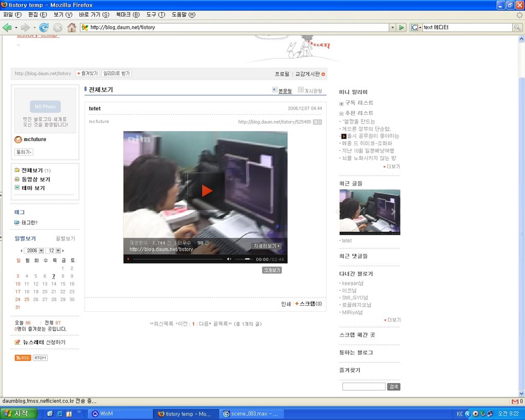Click the 스크랩 scrap link
This screenshot has height=420, width=525.
308,304
